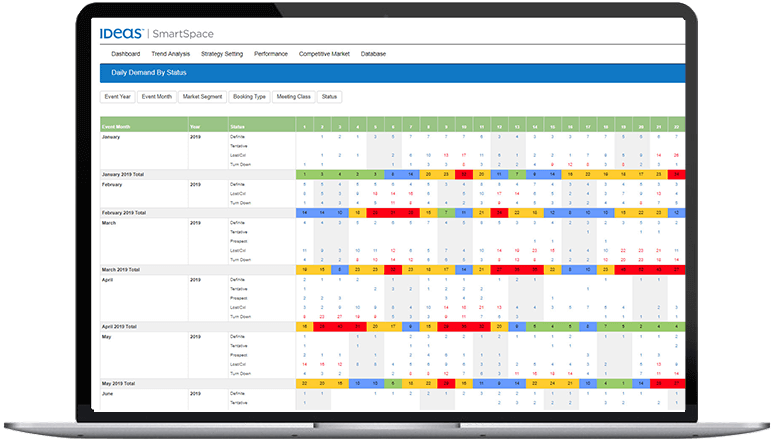This screenshot has width=775, height=441.
Task: Select the January 2019 Total row
Action: 392,175
